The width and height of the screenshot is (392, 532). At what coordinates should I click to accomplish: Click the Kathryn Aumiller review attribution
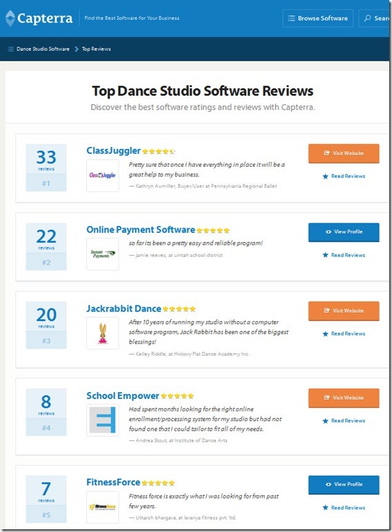tap(203, 186)
